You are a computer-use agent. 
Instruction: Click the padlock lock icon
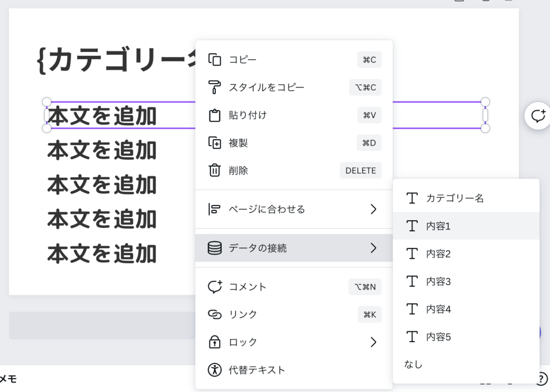pyautogui.click(x=214, y=342)
